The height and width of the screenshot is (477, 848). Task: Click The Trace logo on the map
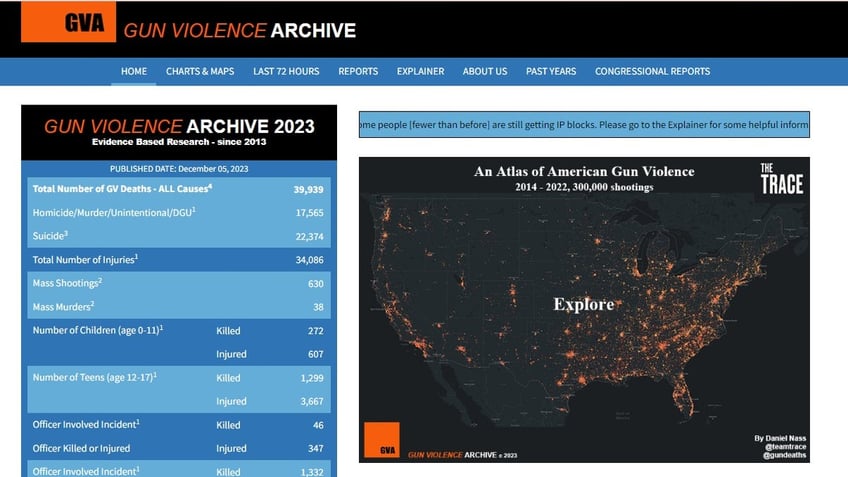pyautogui.click(x=781, y=179)
